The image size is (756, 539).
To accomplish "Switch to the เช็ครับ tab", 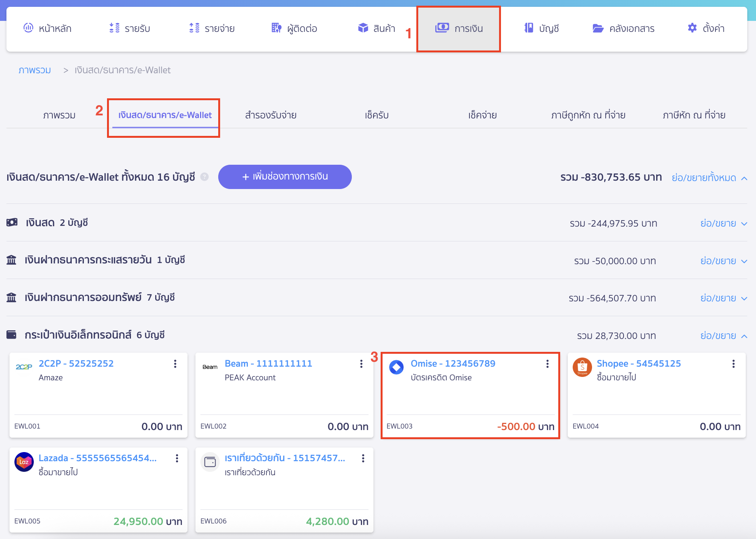I will pos(376,115).
